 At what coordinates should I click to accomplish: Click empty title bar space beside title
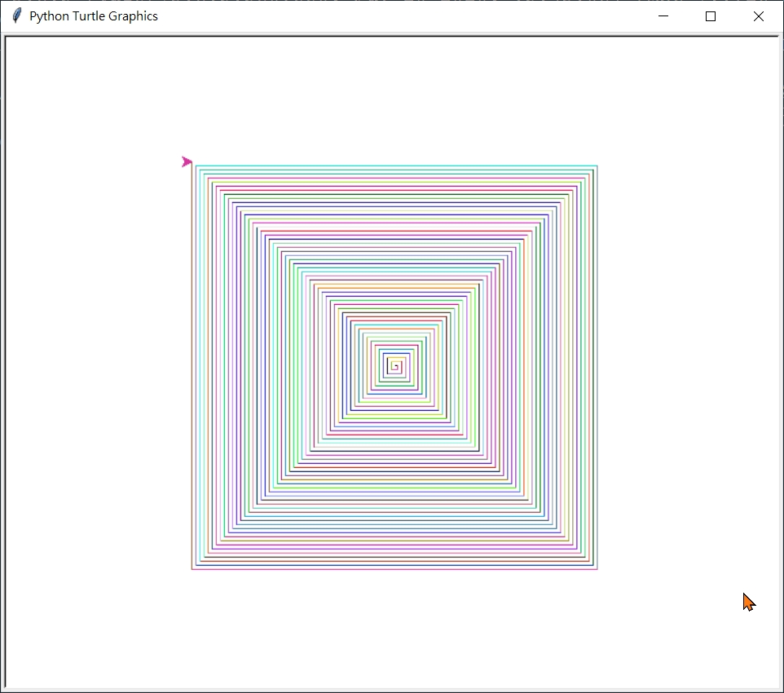coord(407,16)
